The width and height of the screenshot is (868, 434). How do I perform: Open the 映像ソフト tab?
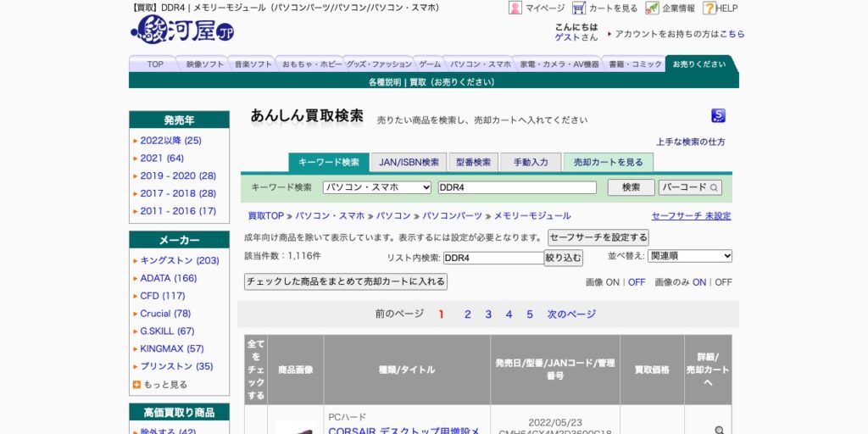[x=205, y=64]
